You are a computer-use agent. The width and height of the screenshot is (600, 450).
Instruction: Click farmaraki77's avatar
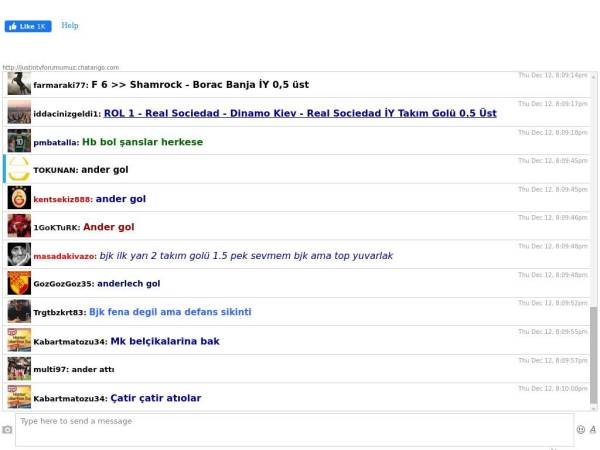point(19,85)
